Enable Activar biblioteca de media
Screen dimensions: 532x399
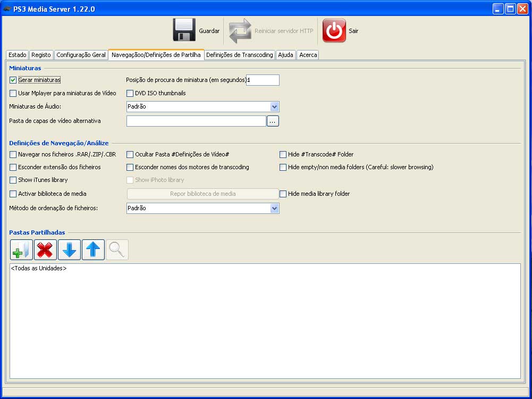click(13, 194)
